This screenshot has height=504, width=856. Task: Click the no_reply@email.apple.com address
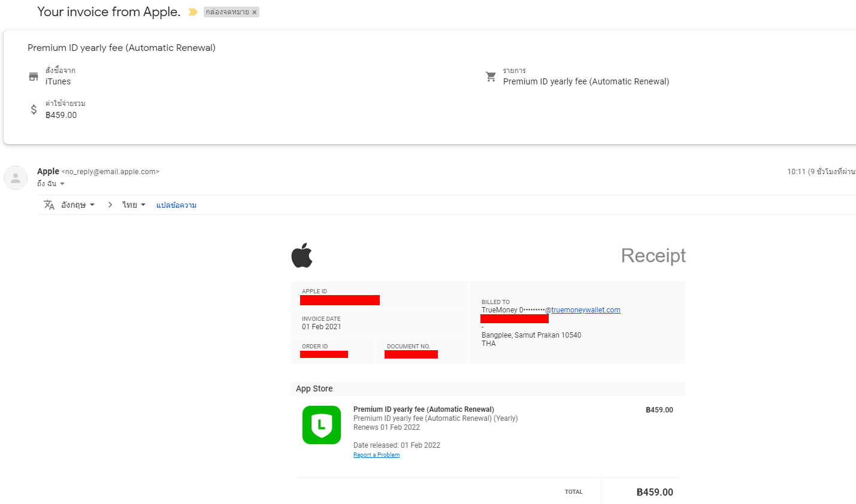110,172
